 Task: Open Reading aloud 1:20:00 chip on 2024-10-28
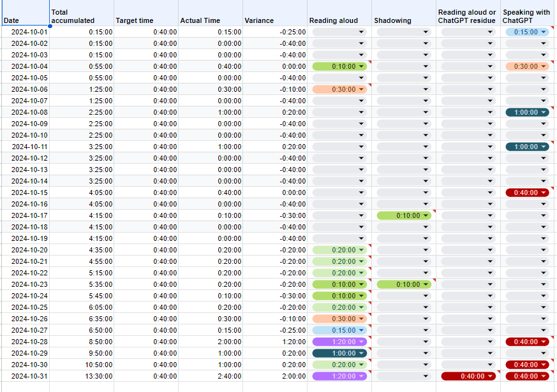339,342
